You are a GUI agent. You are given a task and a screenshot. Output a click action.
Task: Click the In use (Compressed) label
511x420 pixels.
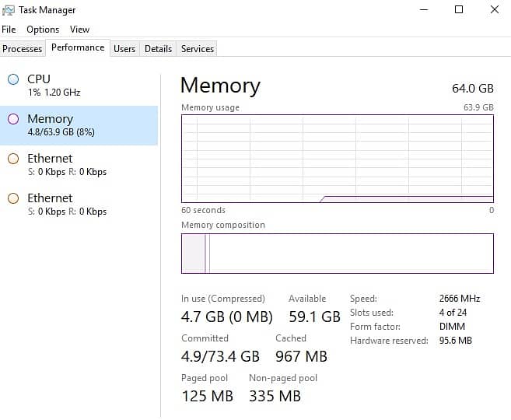pyautogui.click(x=223, y=299)
